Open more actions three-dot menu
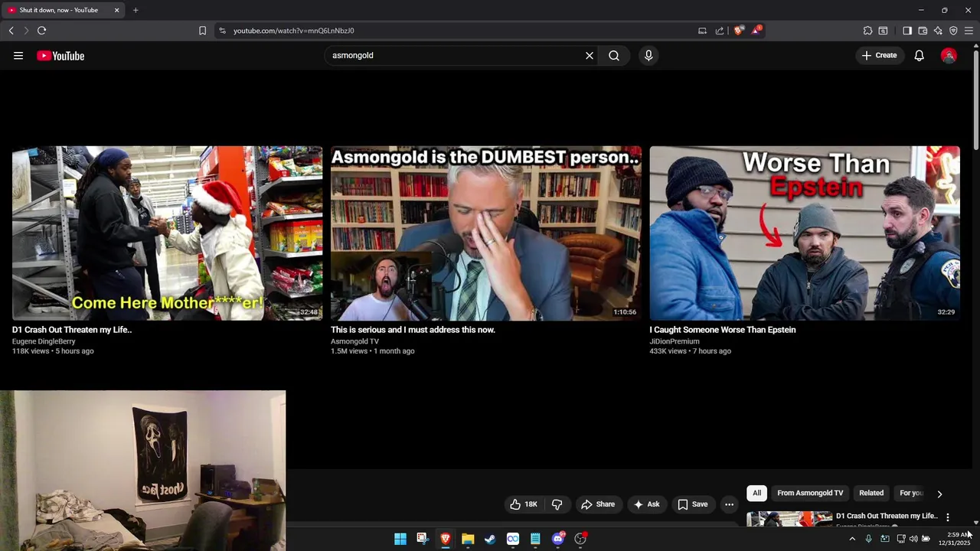This screenshot has width=980, height=551. [729, 504]
